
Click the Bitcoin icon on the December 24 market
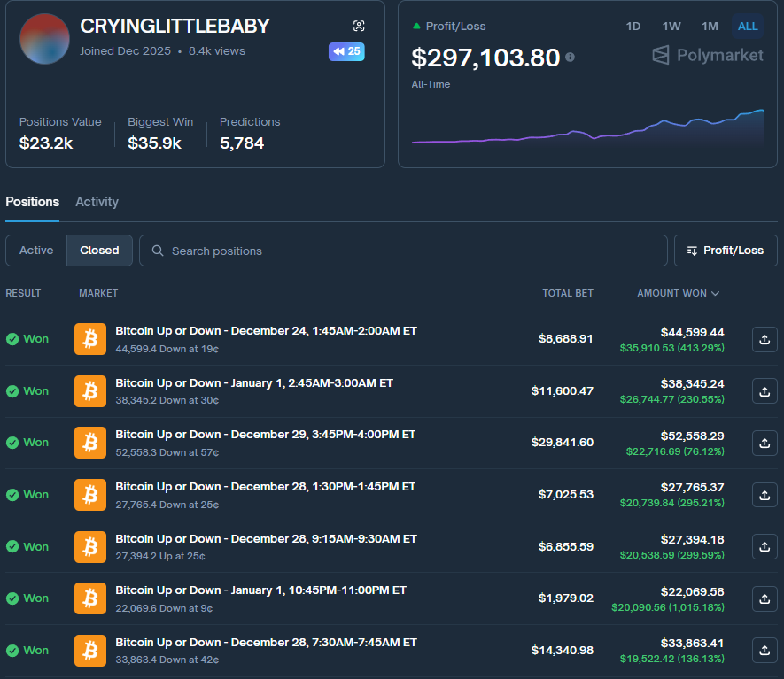tap(89, 339)
